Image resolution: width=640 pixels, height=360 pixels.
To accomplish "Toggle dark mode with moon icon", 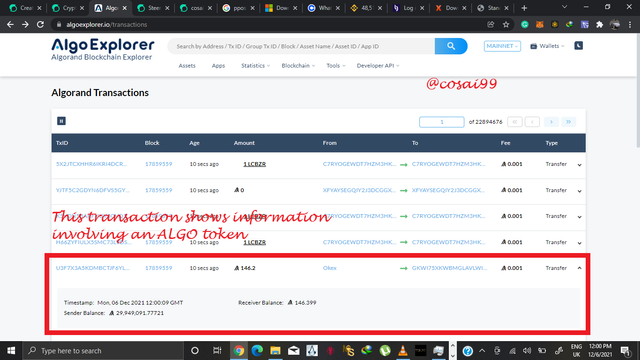I will click(x=578, y=46).
